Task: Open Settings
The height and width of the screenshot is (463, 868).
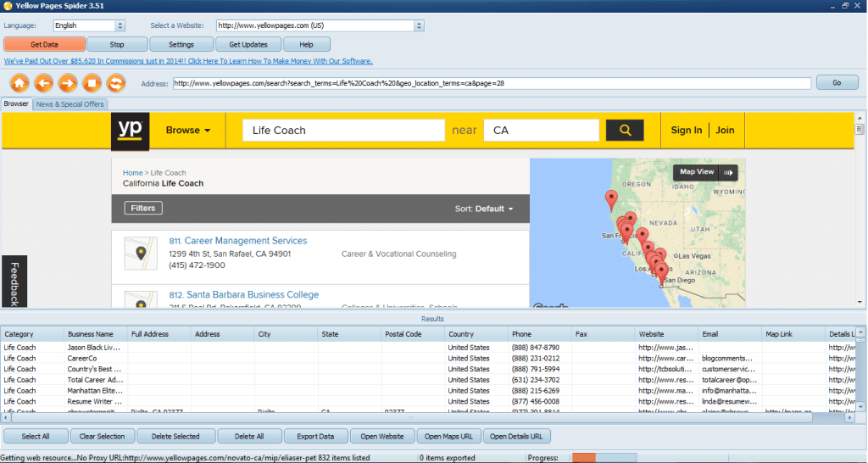Action: (181, 44)
